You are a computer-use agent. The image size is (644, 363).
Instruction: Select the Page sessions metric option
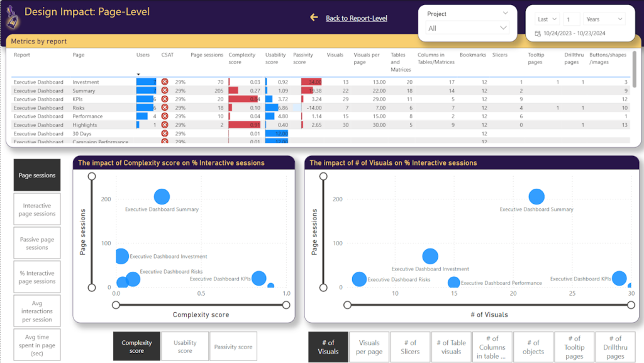[37, 176]
